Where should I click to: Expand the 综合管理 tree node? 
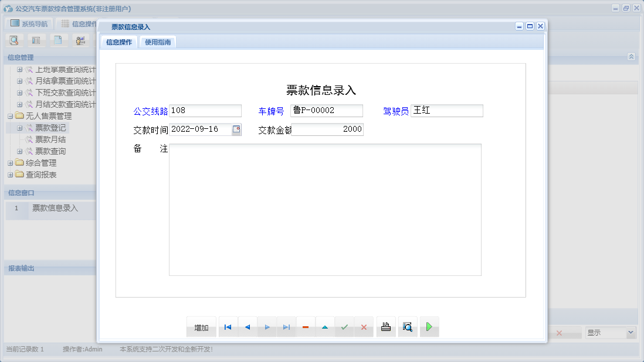[x=11, y=162]
